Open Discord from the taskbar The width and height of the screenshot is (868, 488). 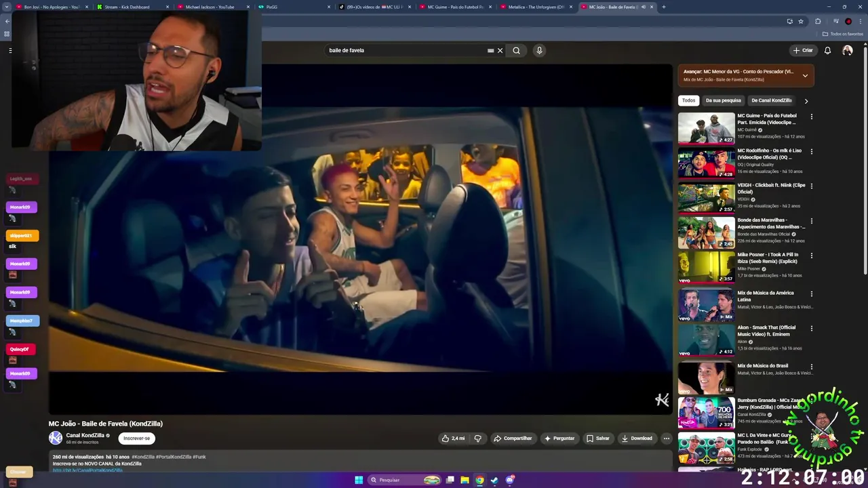(x=510, y=480)
